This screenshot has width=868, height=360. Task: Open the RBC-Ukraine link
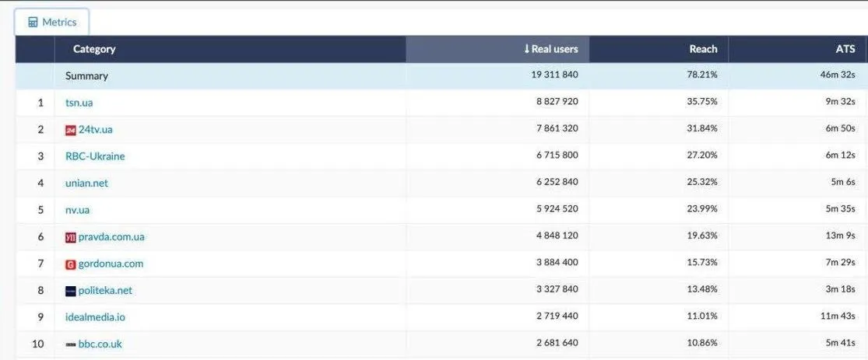95,156
